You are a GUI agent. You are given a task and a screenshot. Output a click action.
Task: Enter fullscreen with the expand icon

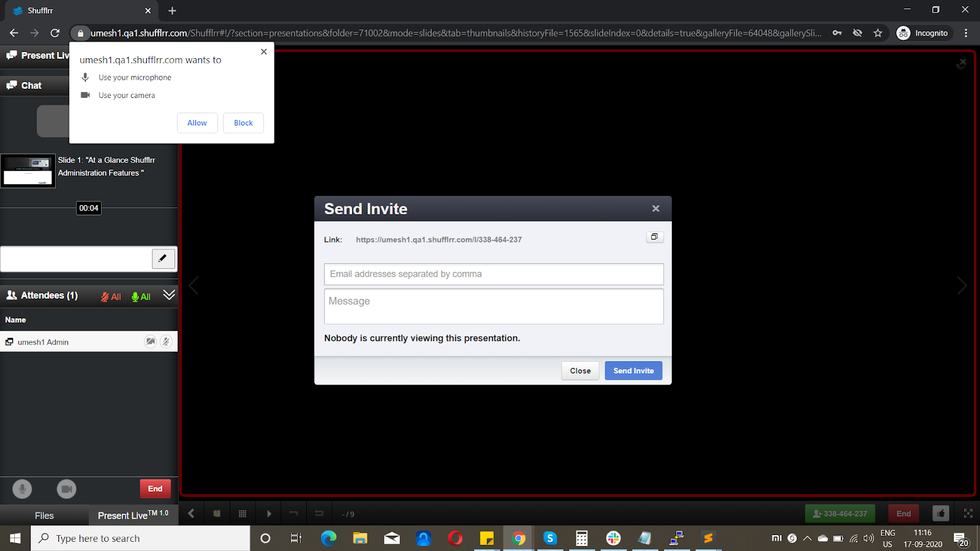coord(968,514)
